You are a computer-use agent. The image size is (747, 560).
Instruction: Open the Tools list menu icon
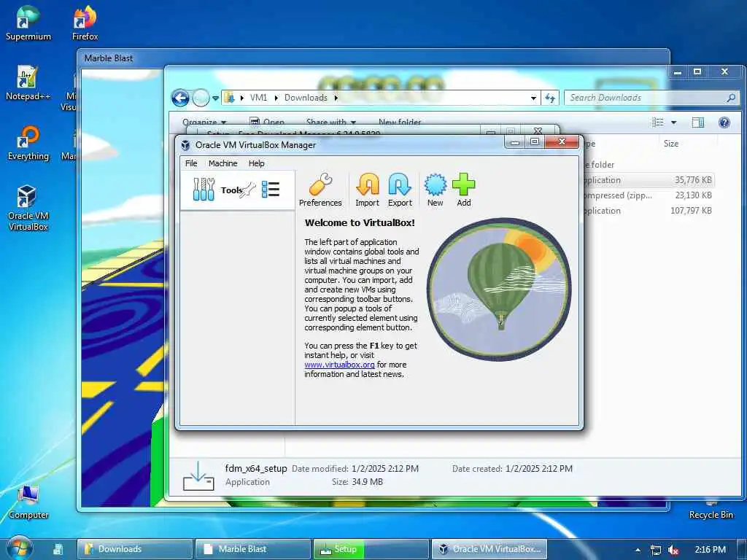point(271,190)
